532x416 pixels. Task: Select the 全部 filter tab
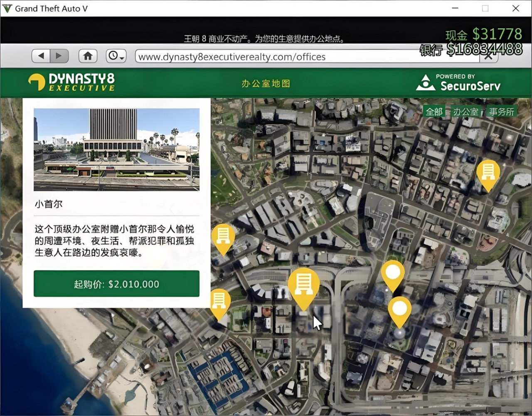434,111
